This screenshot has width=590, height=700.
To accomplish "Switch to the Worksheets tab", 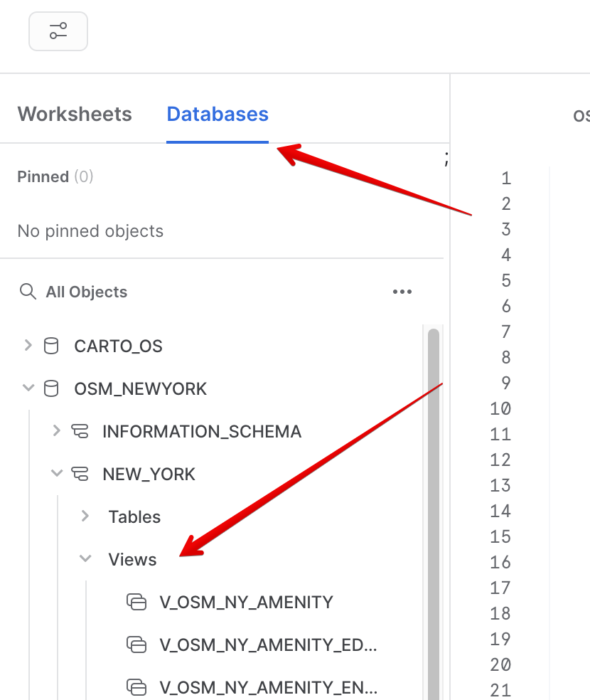I will (75, 114).
